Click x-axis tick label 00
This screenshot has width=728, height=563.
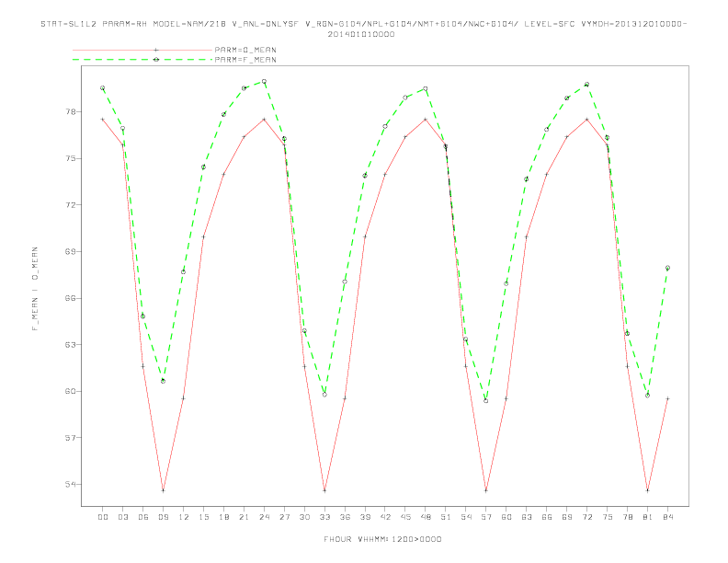pyautogui.click(x=103, y=517)
